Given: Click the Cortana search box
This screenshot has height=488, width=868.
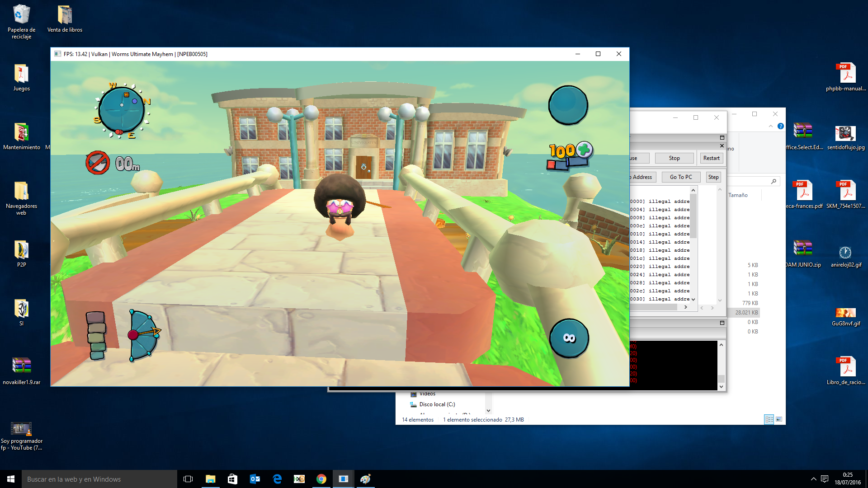Looking at the screenshot, I should pos(99,479).
